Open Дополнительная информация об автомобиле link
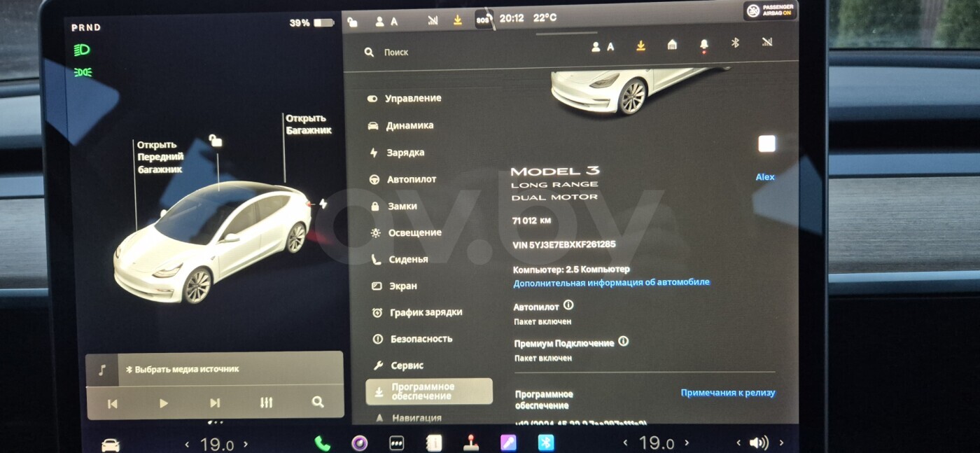 pos(611,282)
